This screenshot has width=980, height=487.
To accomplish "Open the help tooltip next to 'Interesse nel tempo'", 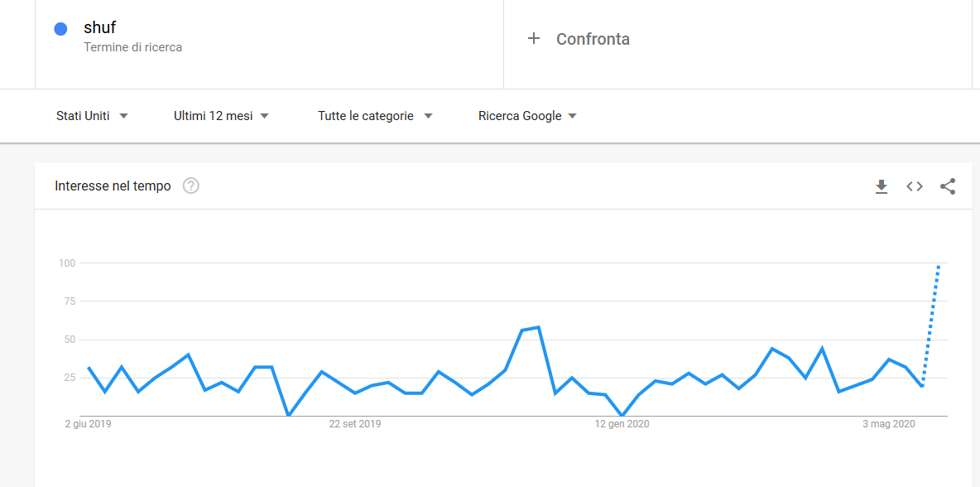I will click(x=191, y=186).
